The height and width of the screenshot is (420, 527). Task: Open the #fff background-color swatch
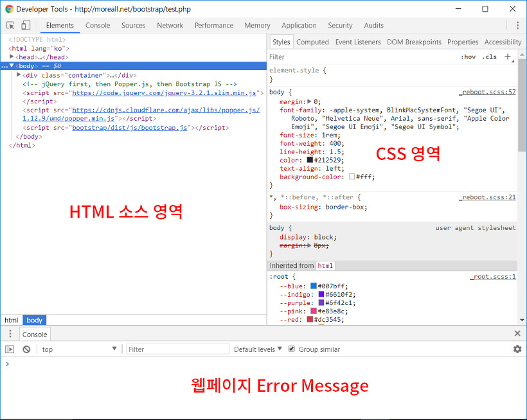point(352,177)
